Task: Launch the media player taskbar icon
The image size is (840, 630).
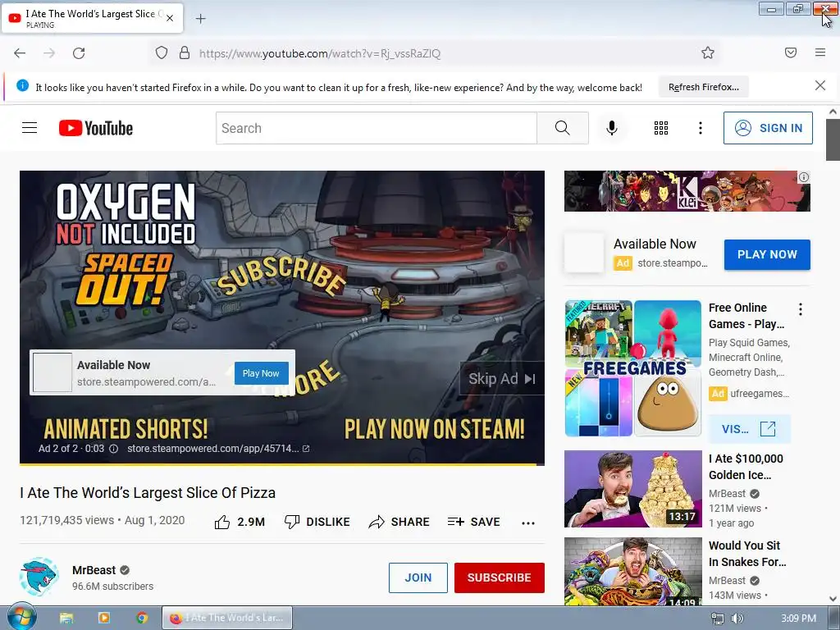Action: point(104,619)
